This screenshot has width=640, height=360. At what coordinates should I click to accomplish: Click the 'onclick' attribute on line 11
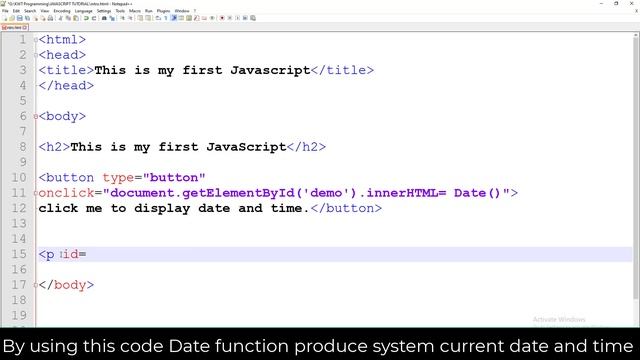pos(66,193)
